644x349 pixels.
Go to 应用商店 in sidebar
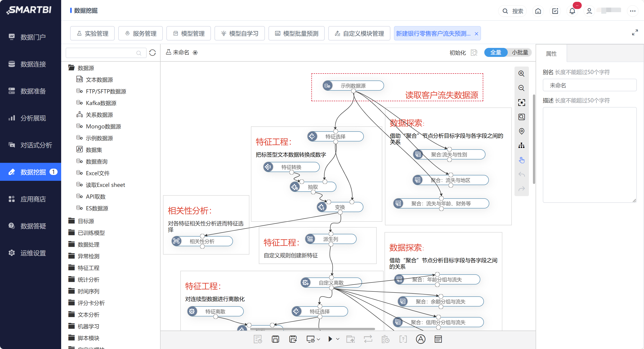[x=31, y=199]
